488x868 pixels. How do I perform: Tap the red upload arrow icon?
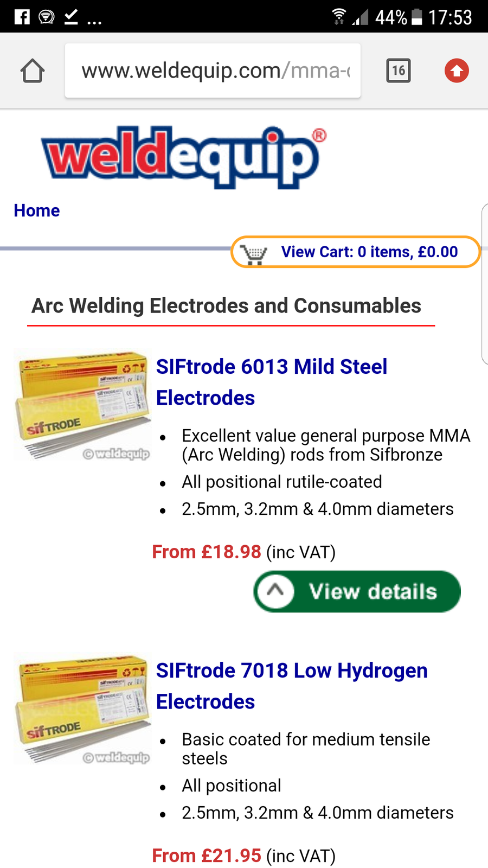tap(457, 71)
